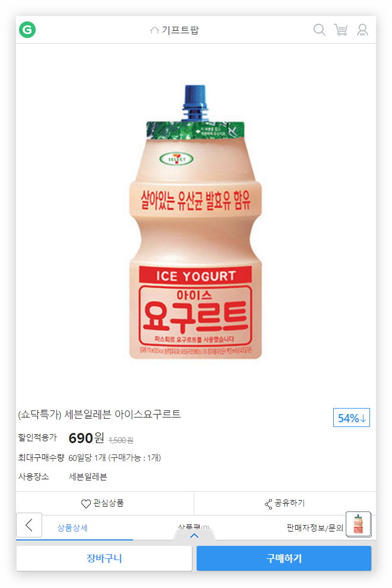Viewport: 392px width, 588px height.
Task: Click the 장바구니 button
Action: click(105, 558)
